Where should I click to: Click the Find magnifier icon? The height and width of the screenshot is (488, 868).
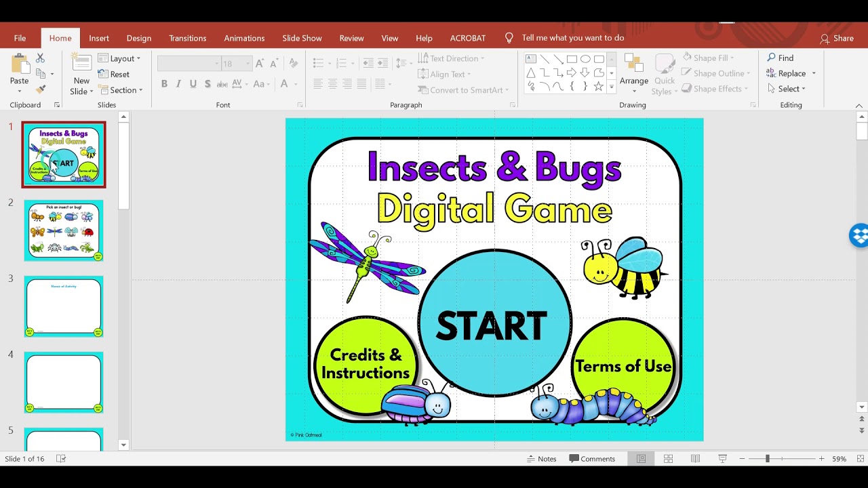[x=772, y=58]
